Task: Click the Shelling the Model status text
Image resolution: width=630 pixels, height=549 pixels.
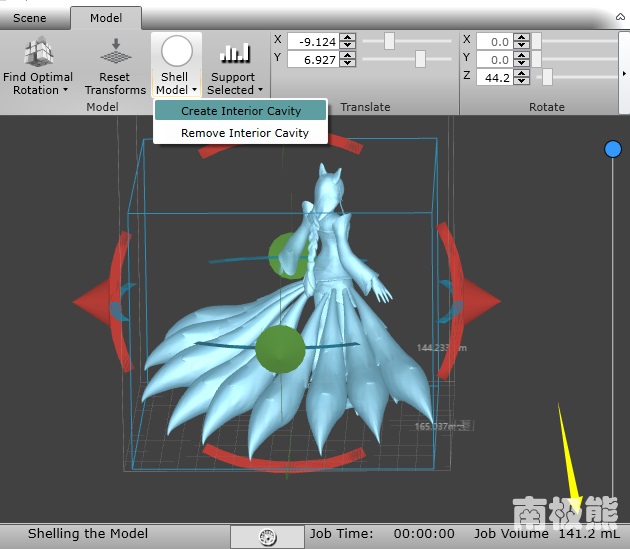Action: click(88, 533)
